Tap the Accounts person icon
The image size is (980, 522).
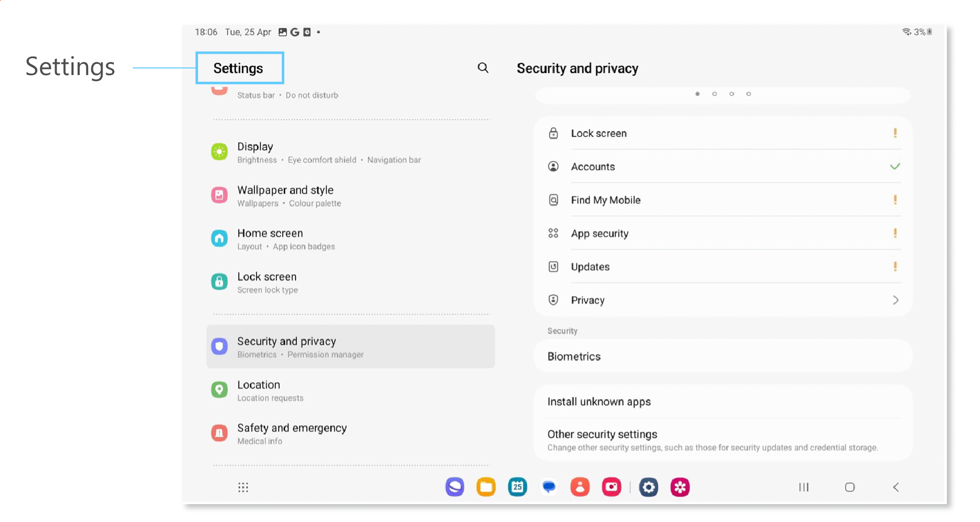coord(553,167)
